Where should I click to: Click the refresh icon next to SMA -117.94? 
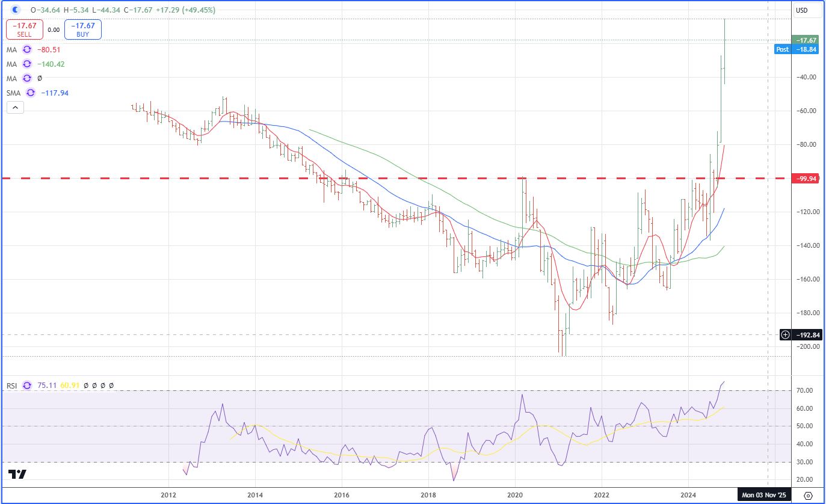pyautogui.click(x=31, y=93)
